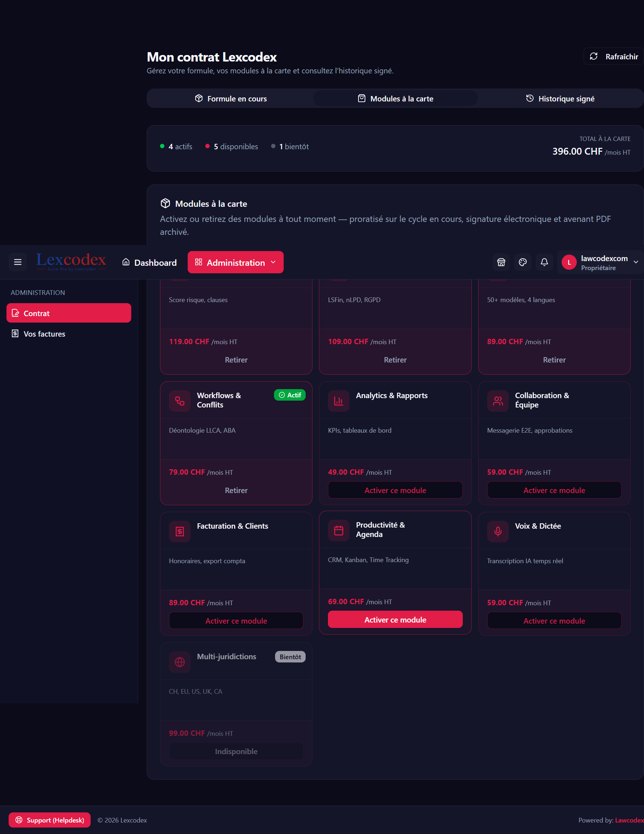
Task: Click the Lexcodex logo
Action: click(72, 261)
